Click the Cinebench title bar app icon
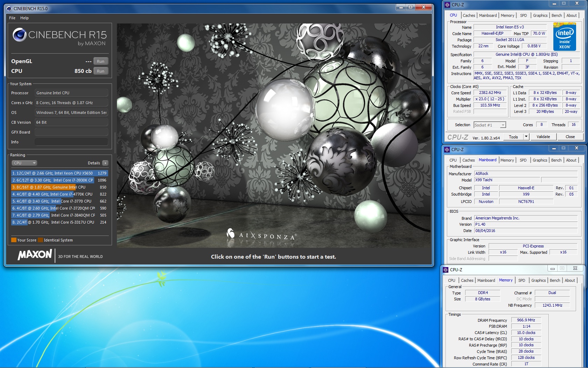The image size is (588, 368). (x=9, y=8)
